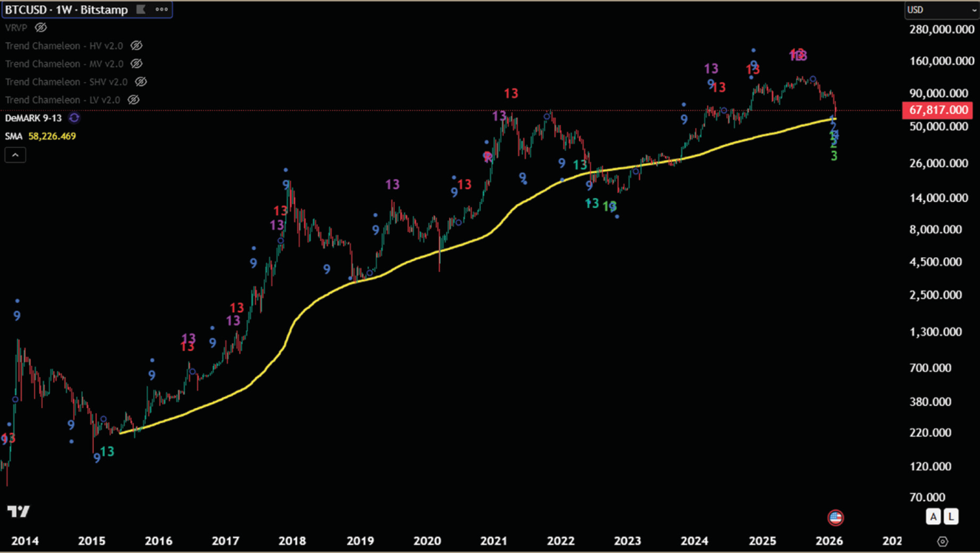Click the 14,000.000 price axis label
The height and width of the screenshot is (553, 980).
[938, 198]
